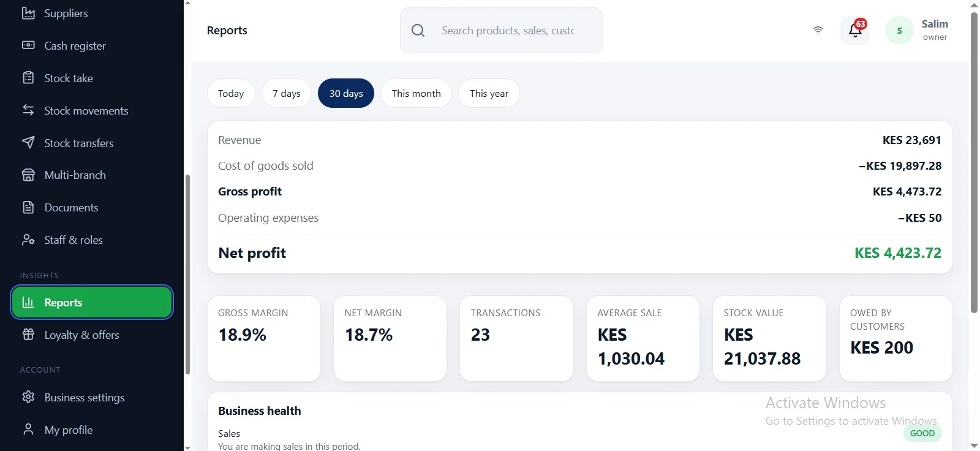Open Loyalty & offers page
Viewport: 980px width, 451px height.
tap(92, 335)
